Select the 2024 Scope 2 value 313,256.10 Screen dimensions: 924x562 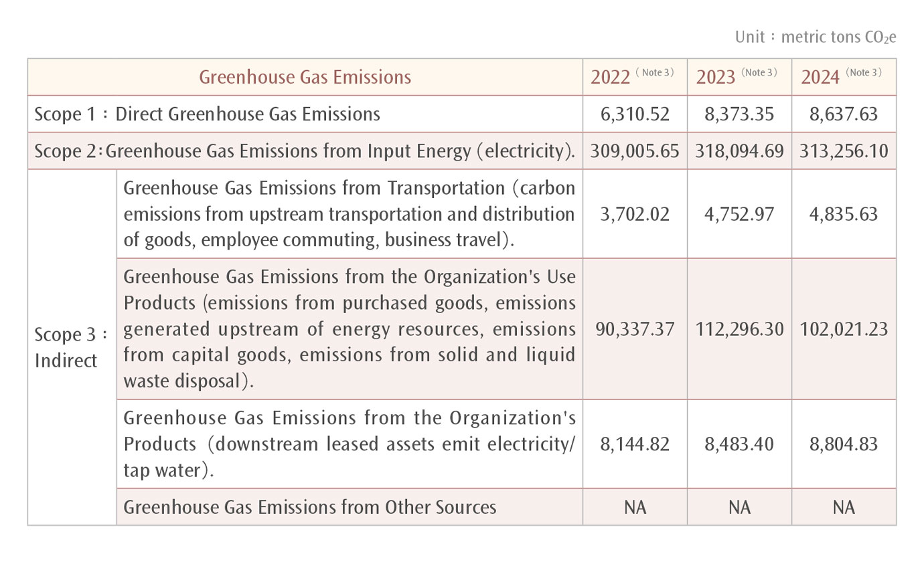pos(844,151)
